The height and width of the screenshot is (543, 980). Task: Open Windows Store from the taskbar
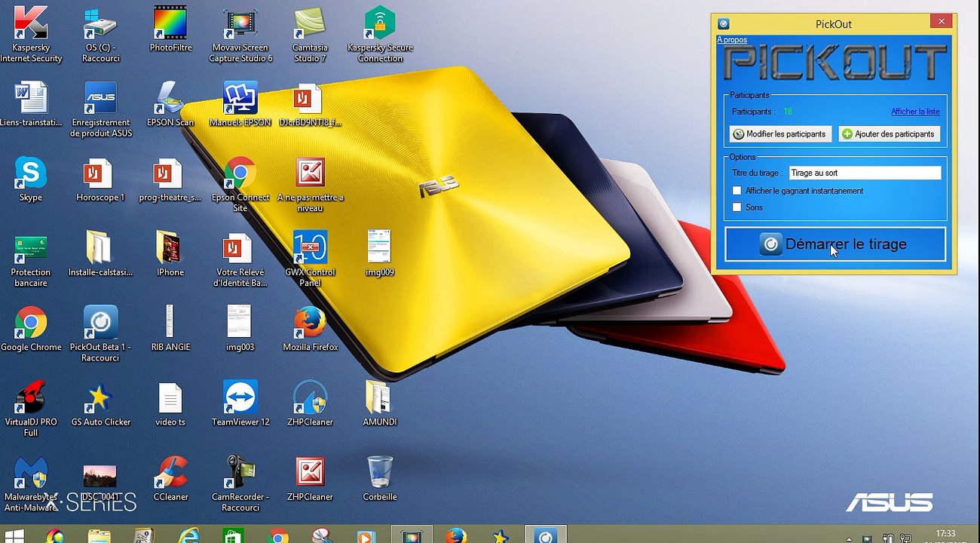(233, 536)
